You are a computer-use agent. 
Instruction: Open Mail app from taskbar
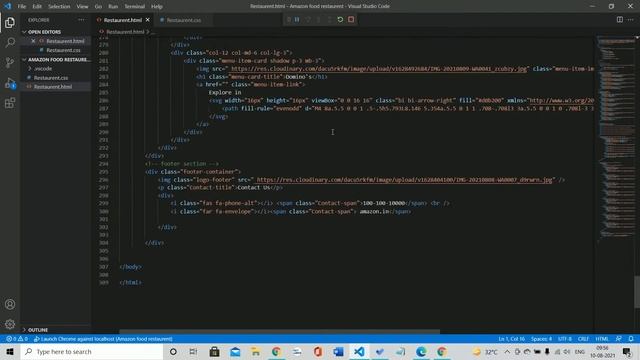tap(235, 351)
